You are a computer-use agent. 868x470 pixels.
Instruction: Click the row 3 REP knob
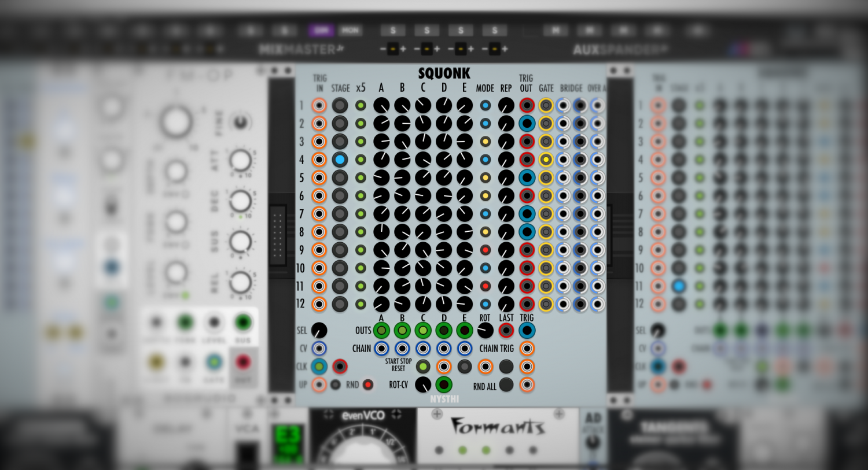pyautogui.click(x=506, y=142)
